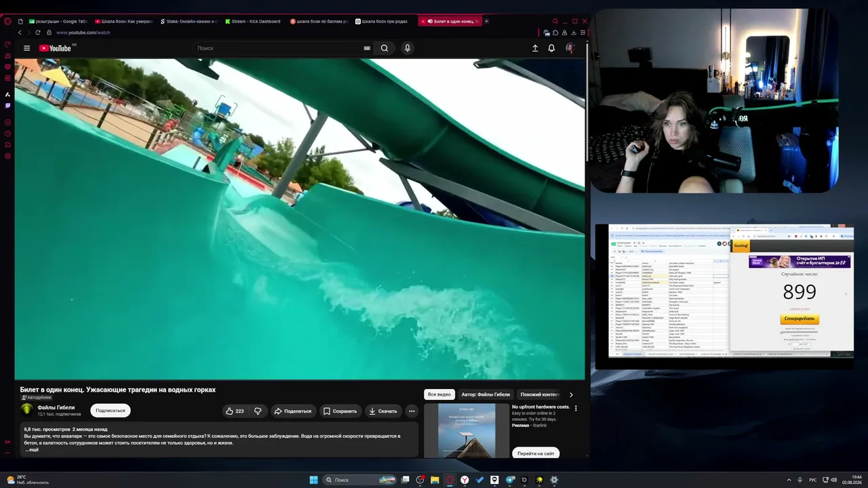Select the Все видео filter chip

439,394
